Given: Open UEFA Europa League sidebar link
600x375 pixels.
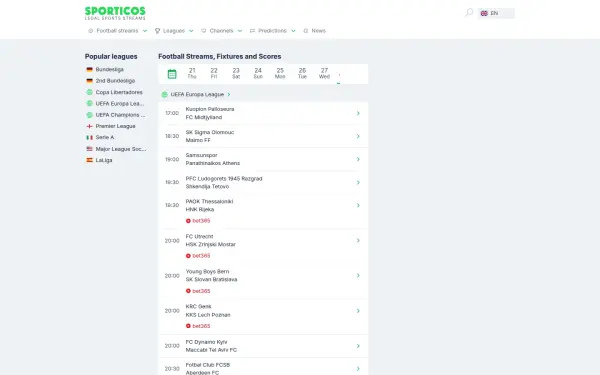Looking at the screenshot, I should point(120,104).
